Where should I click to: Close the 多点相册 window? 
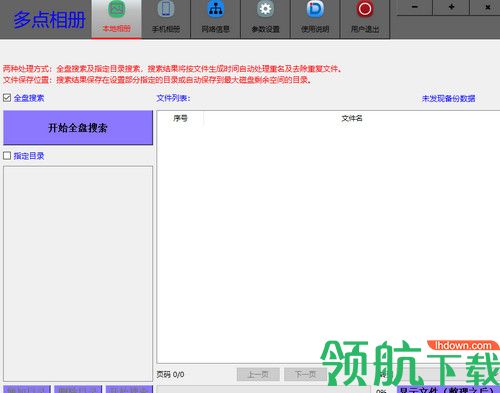(x=487, y=7)
